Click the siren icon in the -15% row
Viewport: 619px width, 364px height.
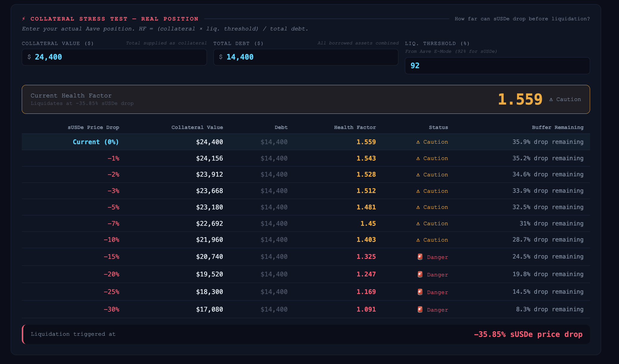(420, 257)
